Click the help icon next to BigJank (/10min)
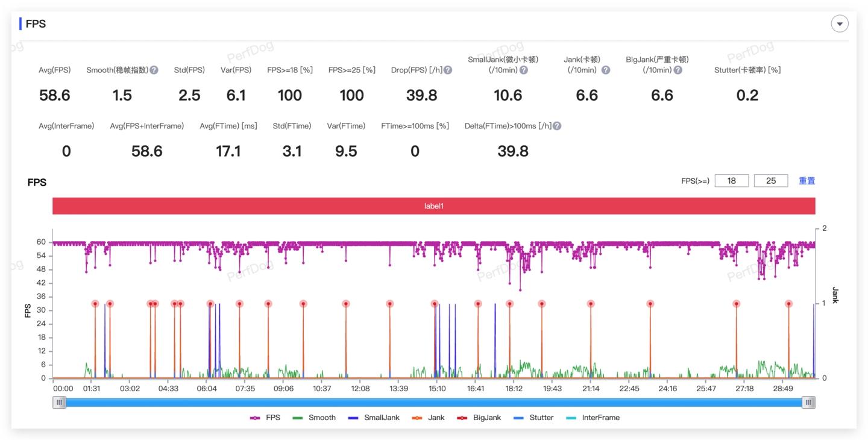 click(x=678, y=70)
